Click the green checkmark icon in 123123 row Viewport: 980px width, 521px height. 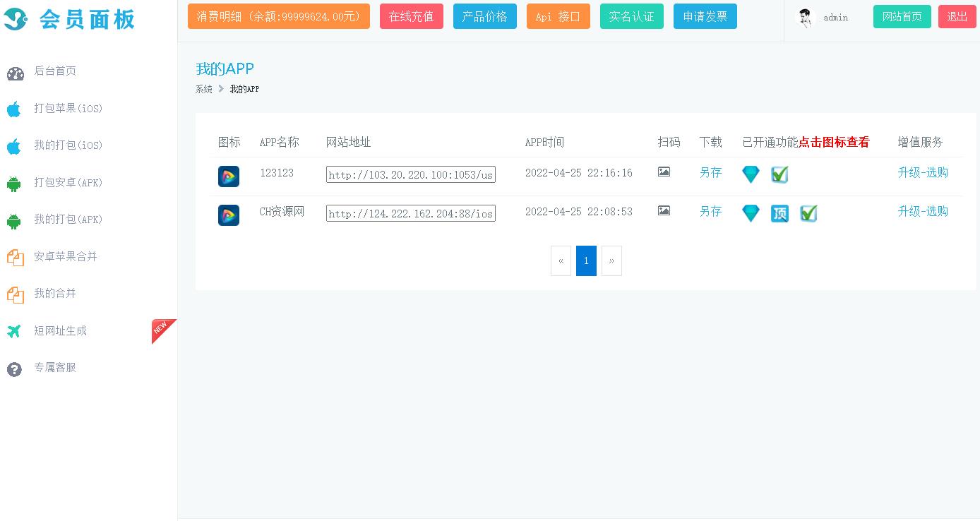click(x=779, y=174)
